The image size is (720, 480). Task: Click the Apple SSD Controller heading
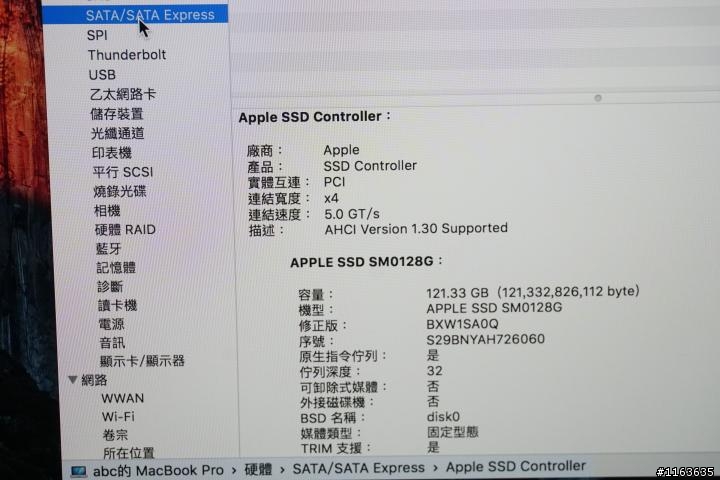315,117
